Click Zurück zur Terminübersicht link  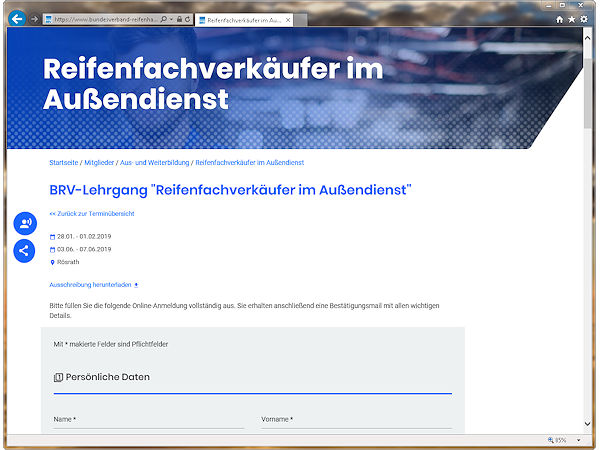tap(92, 213)
